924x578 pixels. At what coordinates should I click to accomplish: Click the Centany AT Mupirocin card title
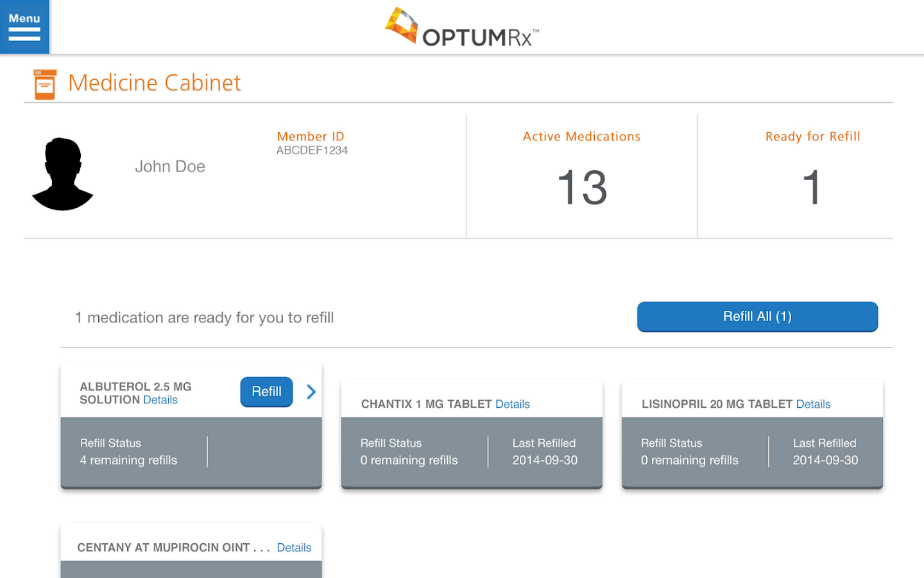(x=164, y=548)
